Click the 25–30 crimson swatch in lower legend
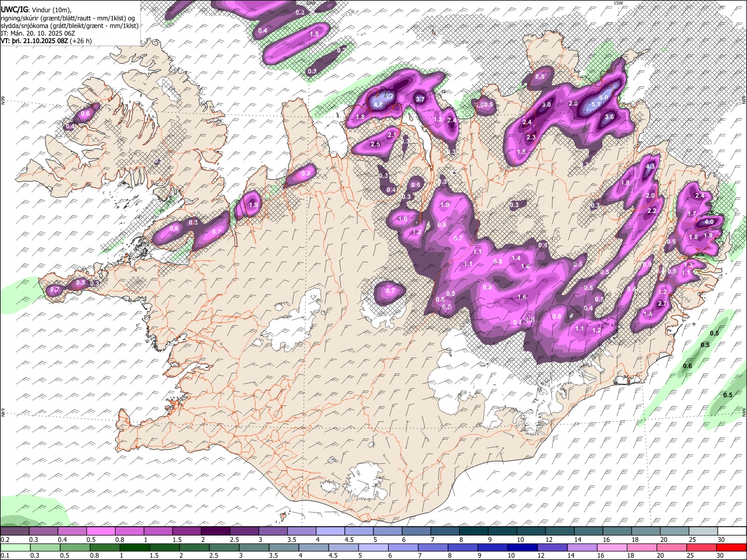The height and width of the screenshot is (560, 747). coord(702,547)
